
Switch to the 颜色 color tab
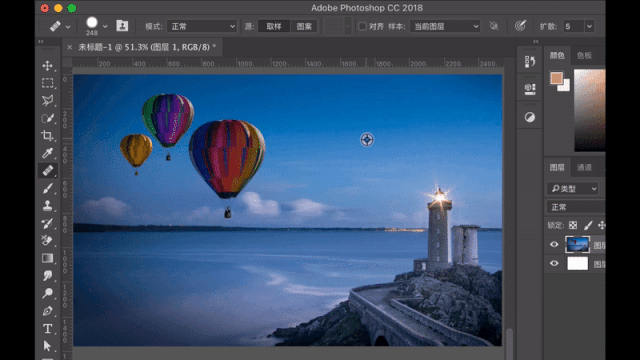(x=557, y=56)
